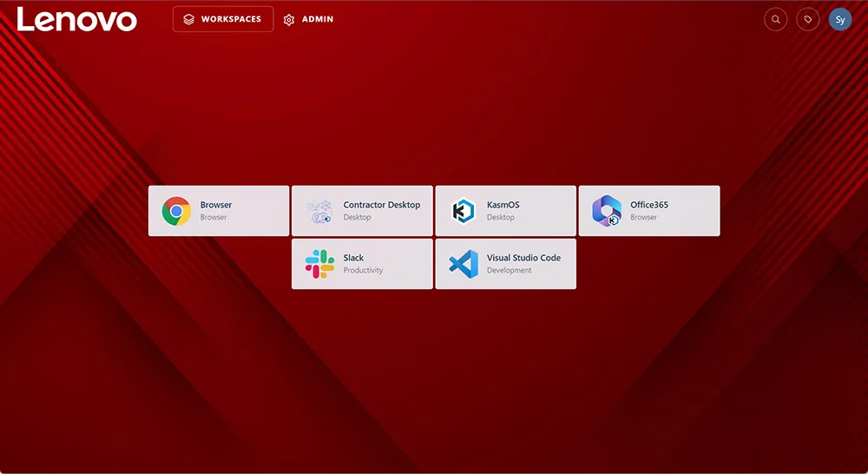Select the 'Contractor Desktop' title text
868x474 pixels.
click(x=381, y=205)
